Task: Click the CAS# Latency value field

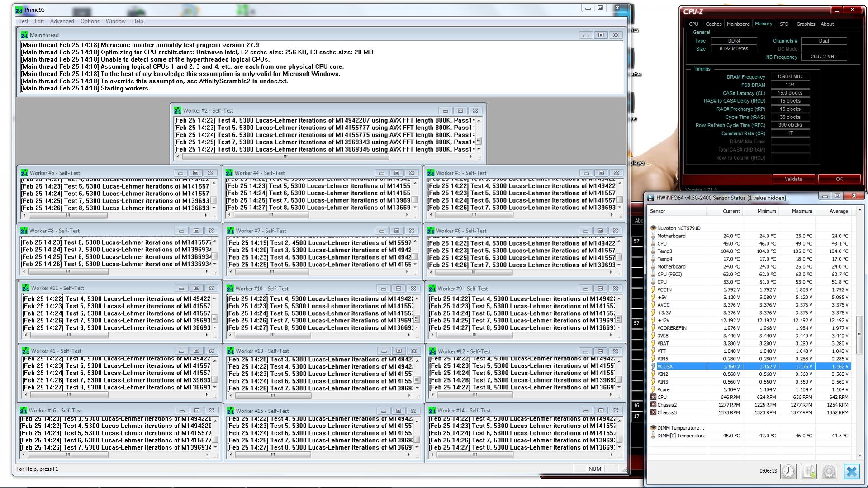Action: click(790, 93)
